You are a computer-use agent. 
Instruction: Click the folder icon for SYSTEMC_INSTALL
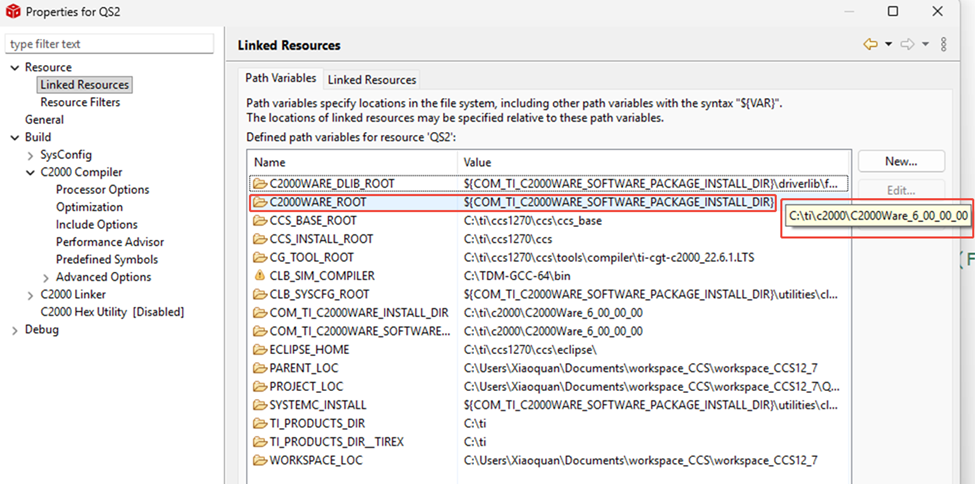pos(259,405)
